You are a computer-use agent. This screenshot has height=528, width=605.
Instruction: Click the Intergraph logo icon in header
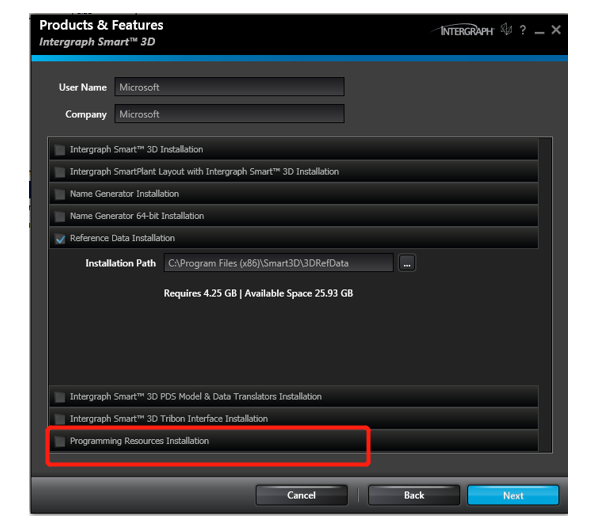click(x=462, y=30)
